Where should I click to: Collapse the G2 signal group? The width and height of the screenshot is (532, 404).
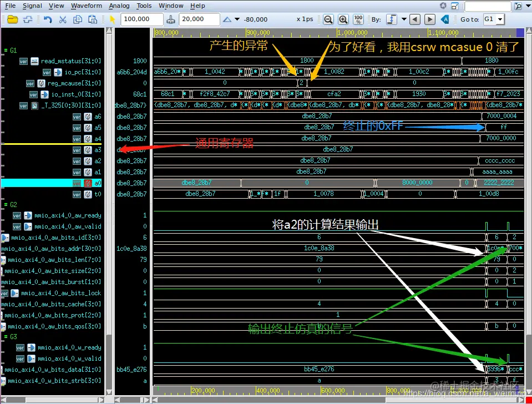(x=6, y=205)
